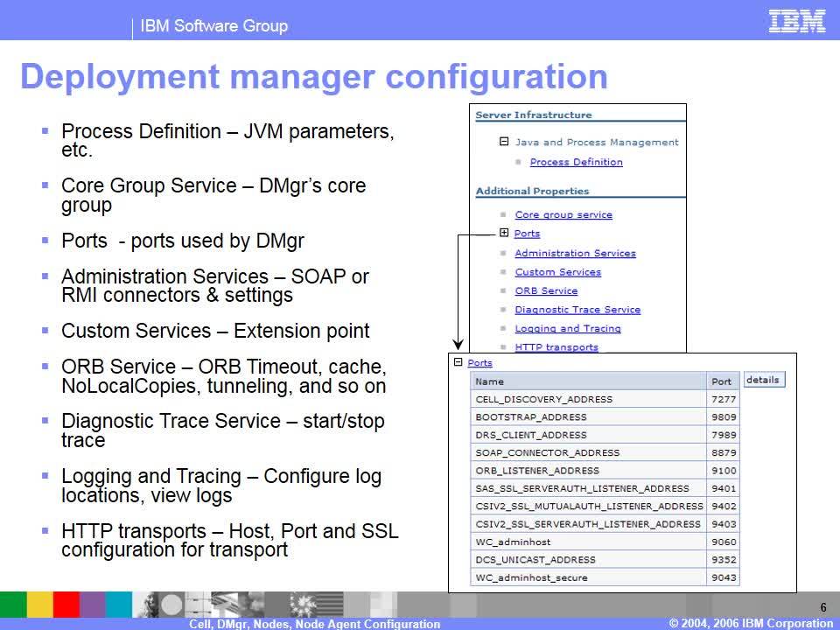This screenshot has width=840, height=630.
Task: Click port value 9809
Action: click(724, 416)
